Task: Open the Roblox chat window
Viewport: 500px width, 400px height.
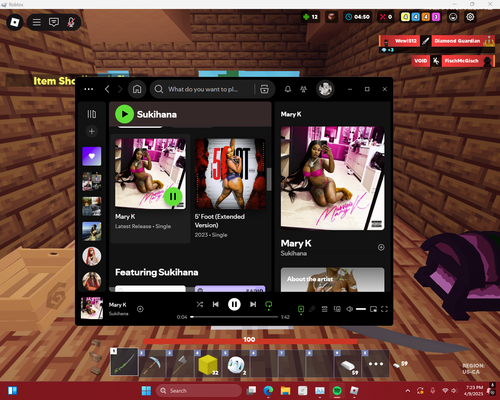Action: click(x=54, y=22)
